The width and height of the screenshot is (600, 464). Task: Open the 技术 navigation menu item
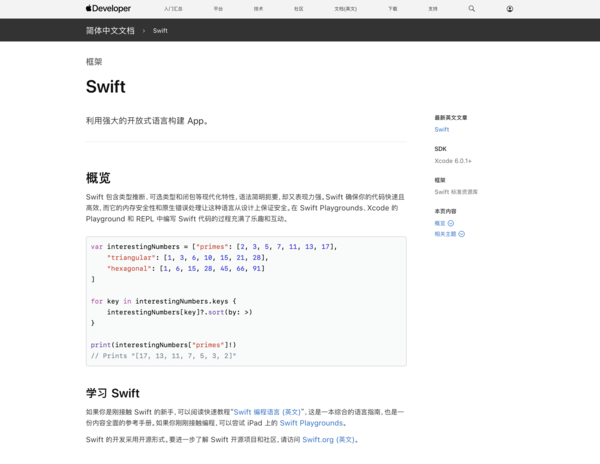pos(258,8)
